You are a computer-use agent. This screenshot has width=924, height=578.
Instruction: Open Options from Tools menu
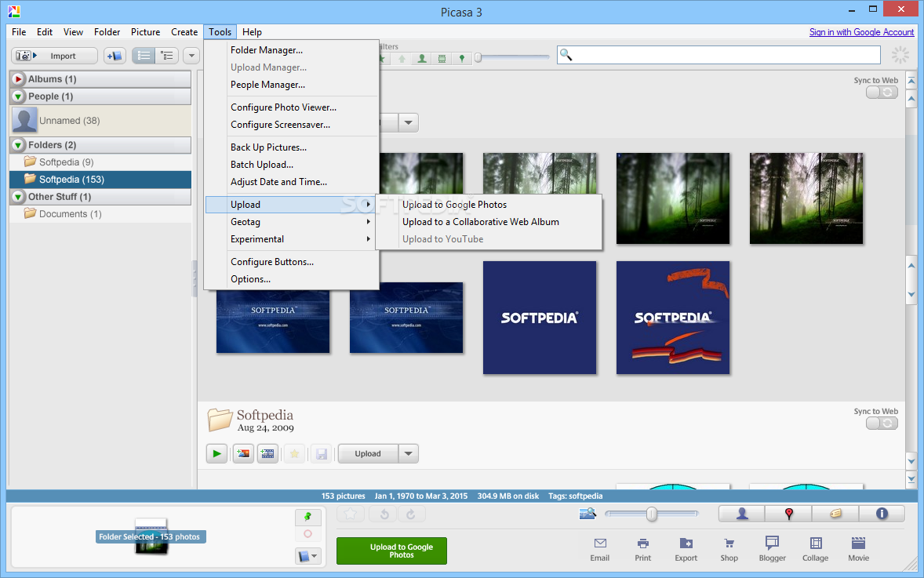[x=291, y=278]
